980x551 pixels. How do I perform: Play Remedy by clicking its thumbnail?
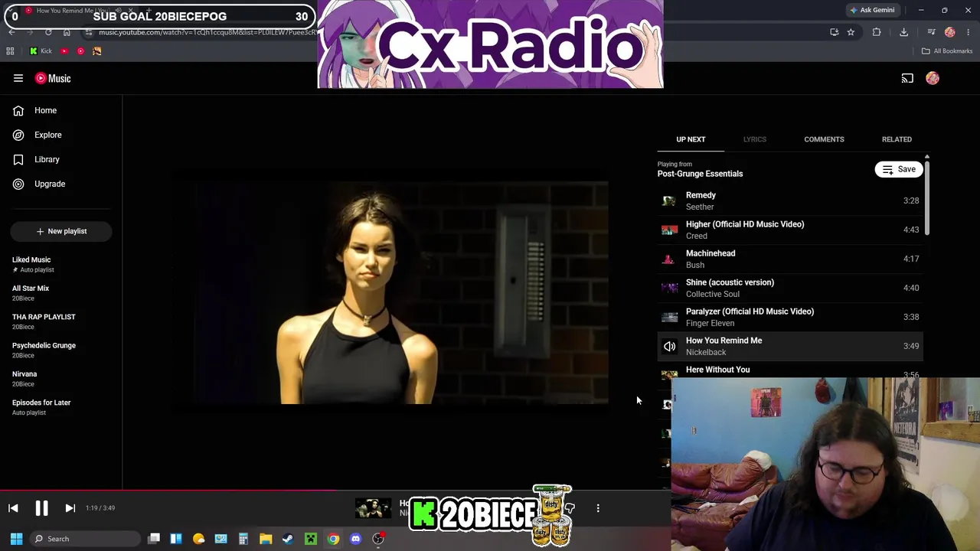[669, 201]
